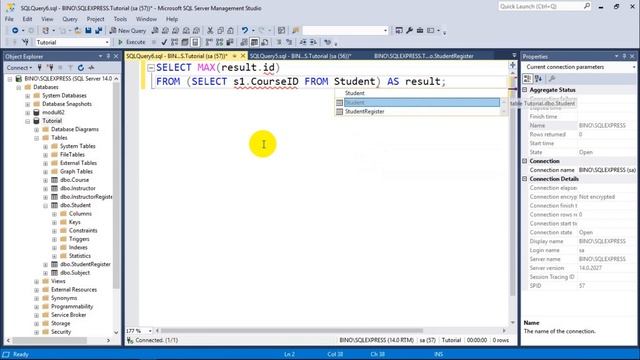Select the Keys folder

[x=74, y=222]
